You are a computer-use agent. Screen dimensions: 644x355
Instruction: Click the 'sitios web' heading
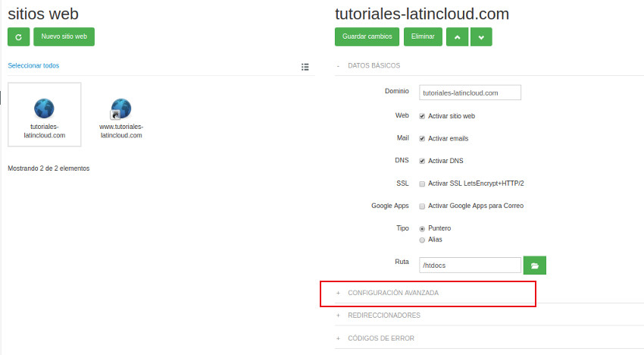pos(43,14)
